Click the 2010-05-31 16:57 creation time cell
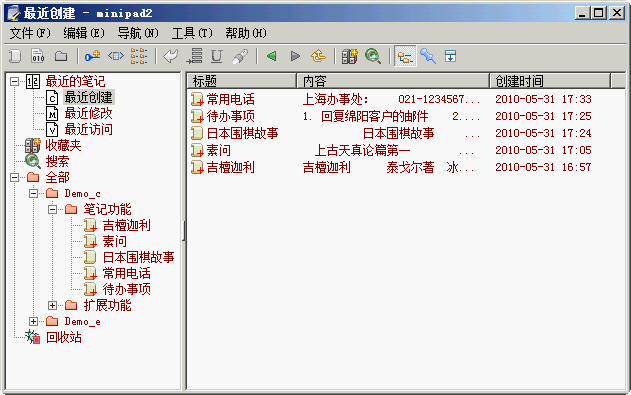 pyautogui.click(x=543, y=167)
